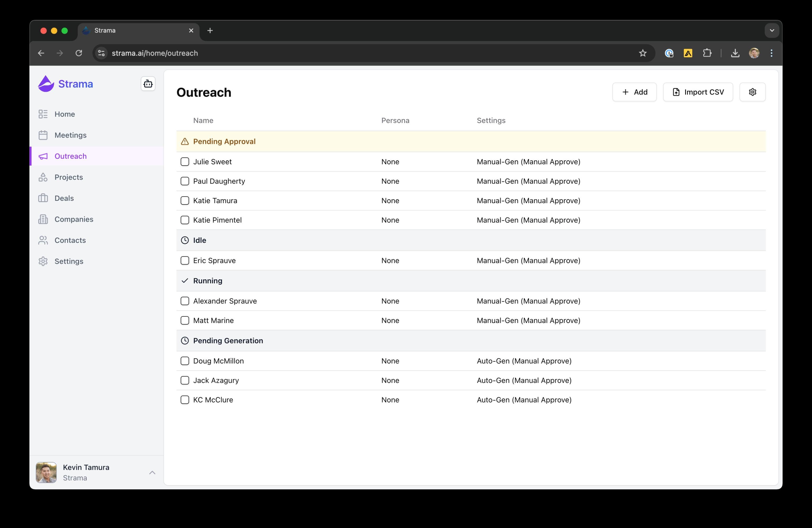This screenshot has width=812, height=528.
Task: Open a new browser tab
Action: pos(210,30)
